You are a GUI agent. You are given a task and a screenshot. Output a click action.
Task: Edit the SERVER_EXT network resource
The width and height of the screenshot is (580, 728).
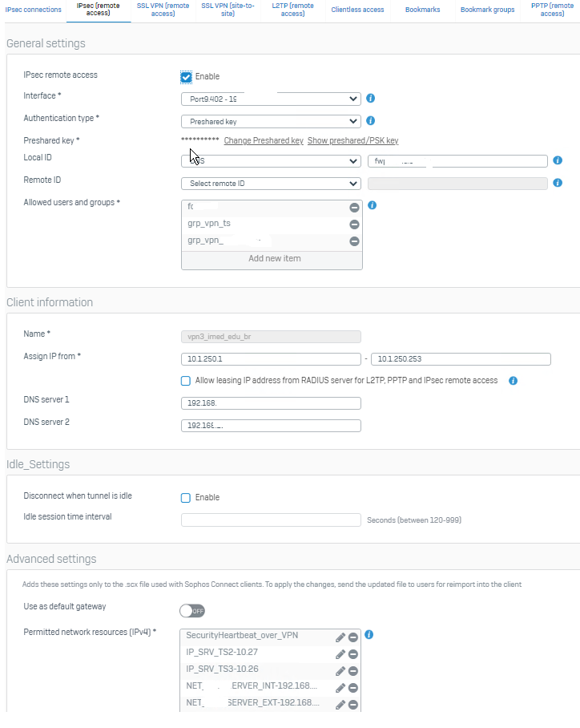tap(340, 704)
